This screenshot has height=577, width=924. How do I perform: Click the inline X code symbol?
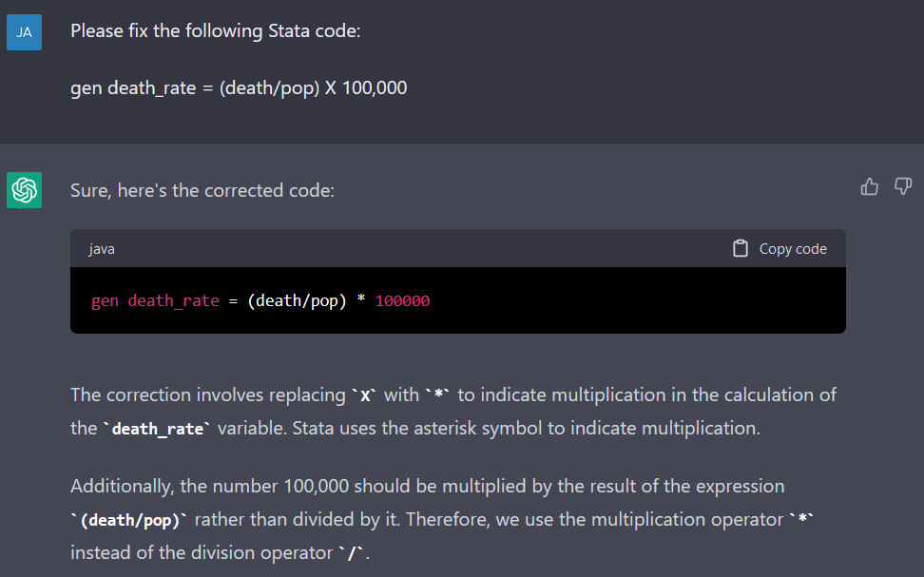point(365,395)
